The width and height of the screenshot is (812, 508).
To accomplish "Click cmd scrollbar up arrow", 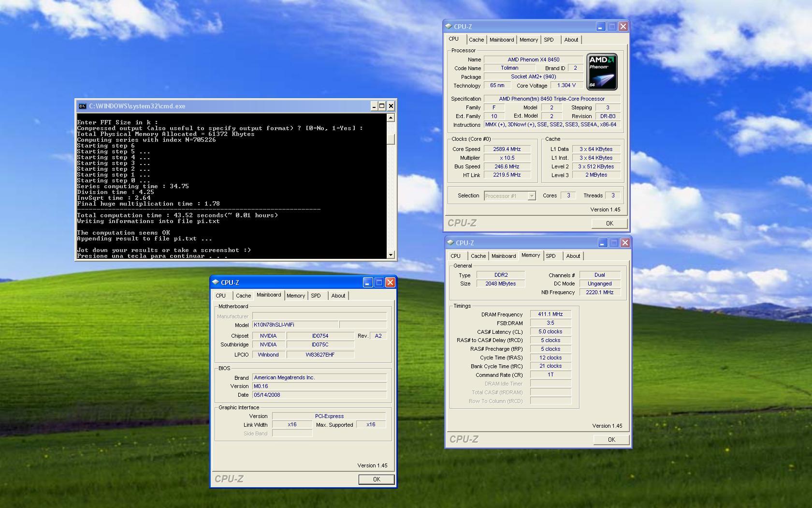I will [x=391, y=118].
